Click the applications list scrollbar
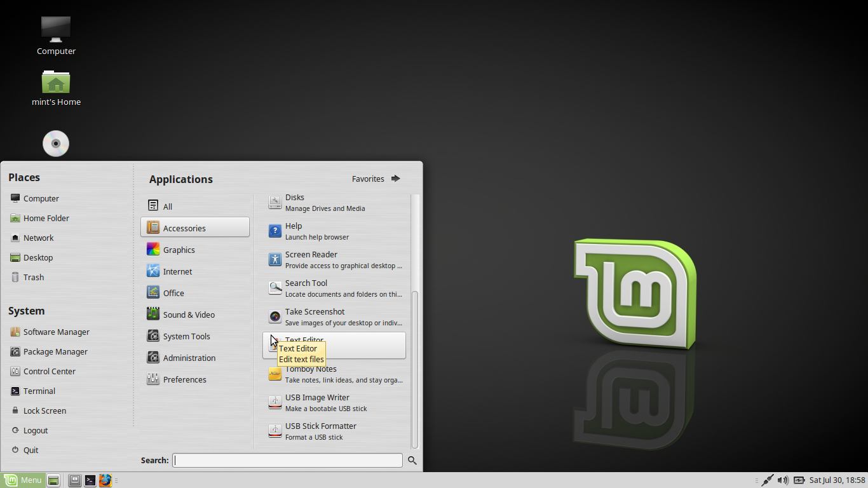 point(415,370)
